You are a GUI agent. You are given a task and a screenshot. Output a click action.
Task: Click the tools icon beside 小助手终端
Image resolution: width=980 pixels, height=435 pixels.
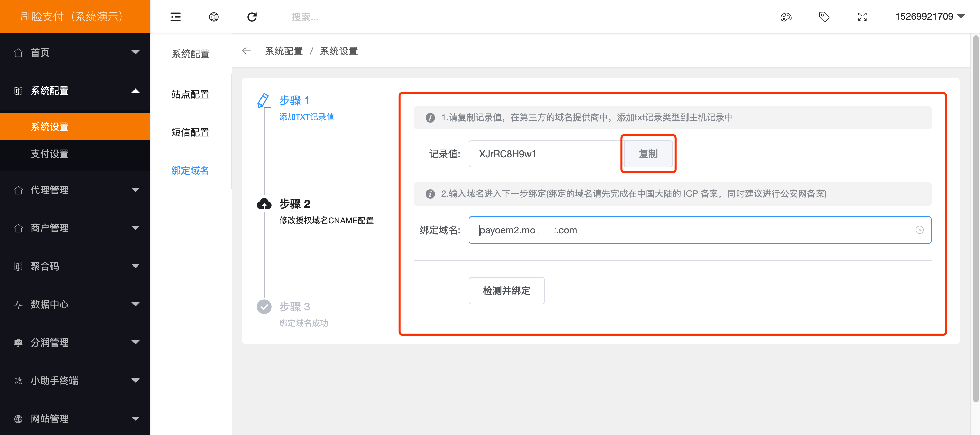click(x=18, y=381)
